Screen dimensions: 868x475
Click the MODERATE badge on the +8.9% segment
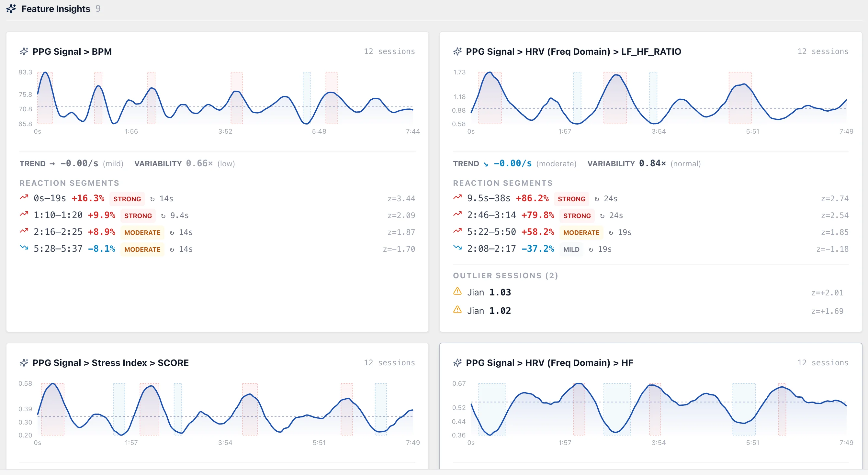(142, 233)
